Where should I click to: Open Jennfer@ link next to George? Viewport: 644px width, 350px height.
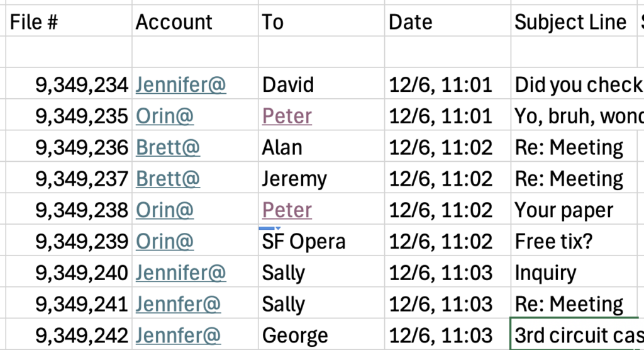click(178, 336)
